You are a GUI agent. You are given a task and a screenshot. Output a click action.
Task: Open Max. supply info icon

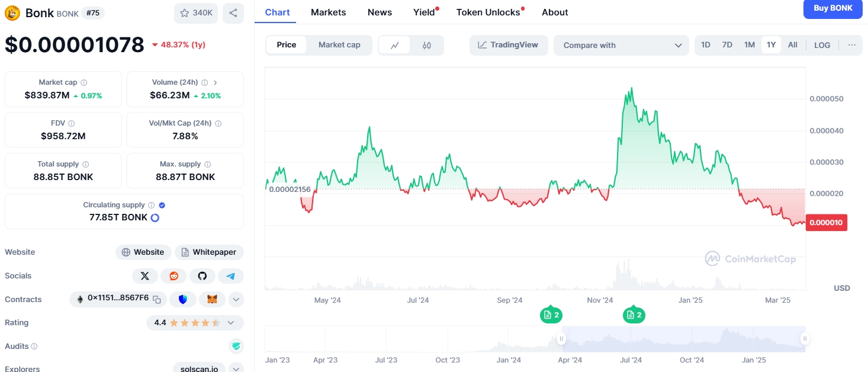[x=207, y=164]
